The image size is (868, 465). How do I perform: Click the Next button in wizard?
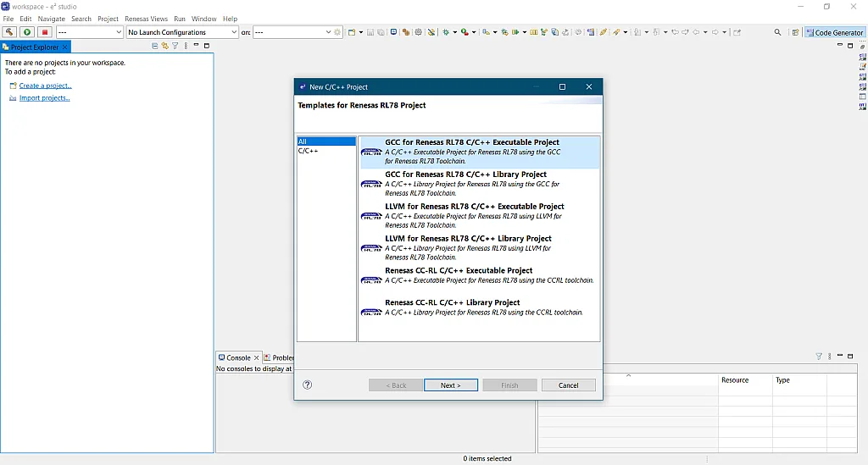click(450, 385)
